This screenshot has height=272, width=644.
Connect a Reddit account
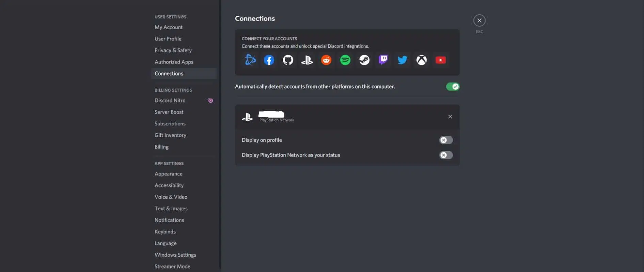pyautogui.click(x=326, y=60)
